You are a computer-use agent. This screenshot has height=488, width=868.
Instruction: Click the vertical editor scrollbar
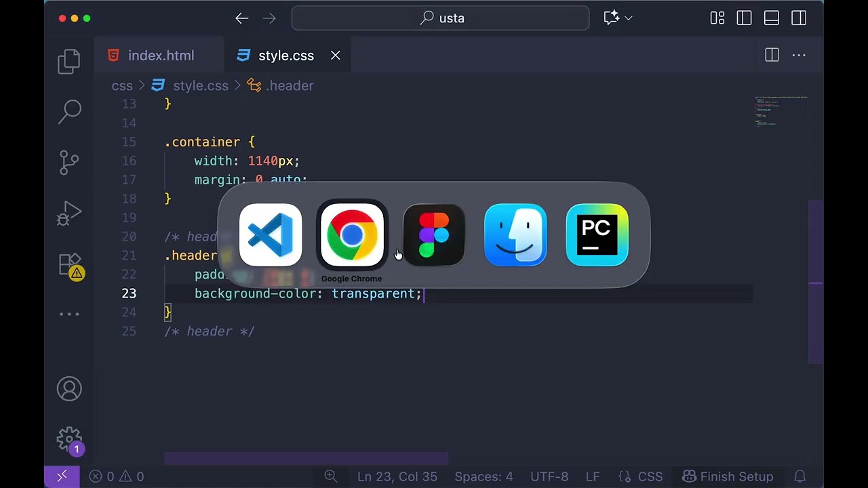pos(816,282)
